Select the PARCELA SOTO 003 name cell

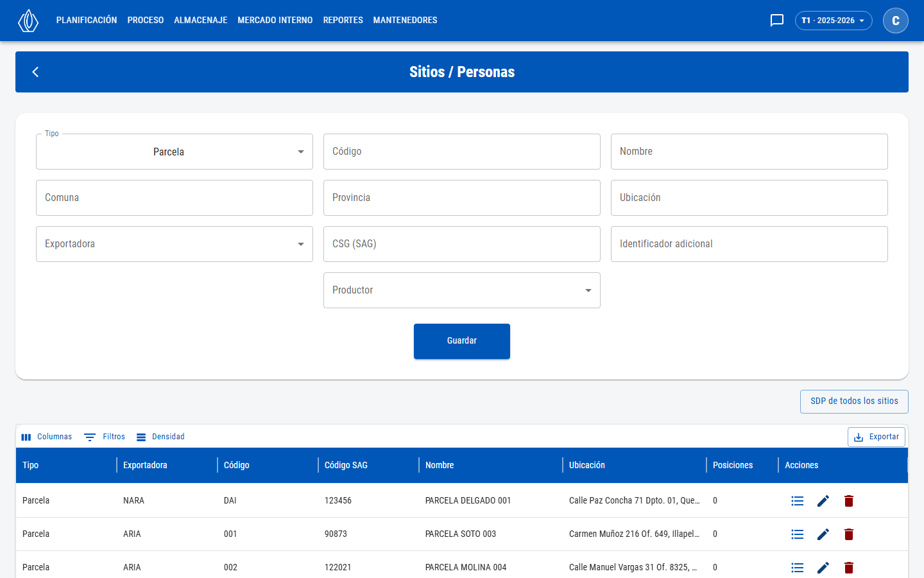[491, 534]
